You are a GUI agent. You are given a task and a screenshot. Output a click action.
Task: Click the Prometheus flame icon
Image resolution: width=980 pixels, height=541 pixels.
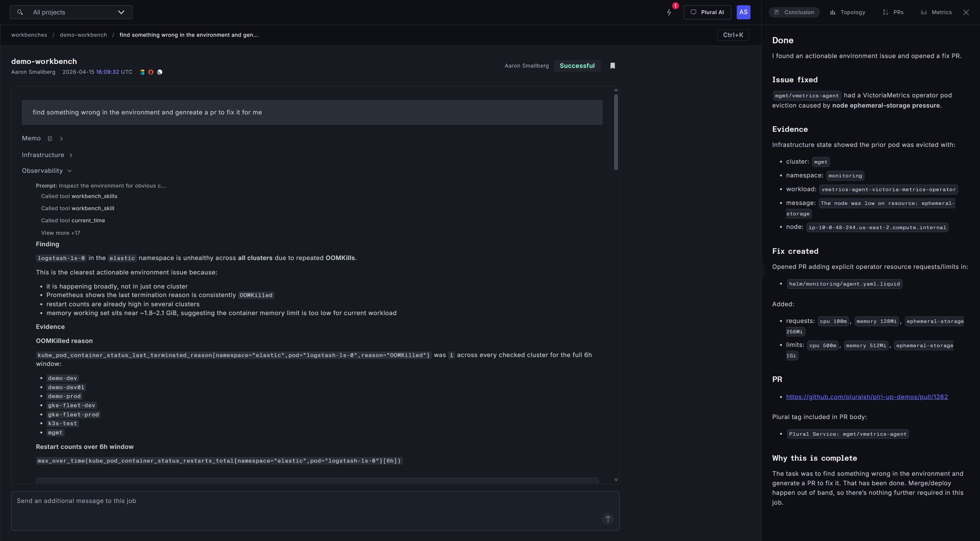[150, 72]
